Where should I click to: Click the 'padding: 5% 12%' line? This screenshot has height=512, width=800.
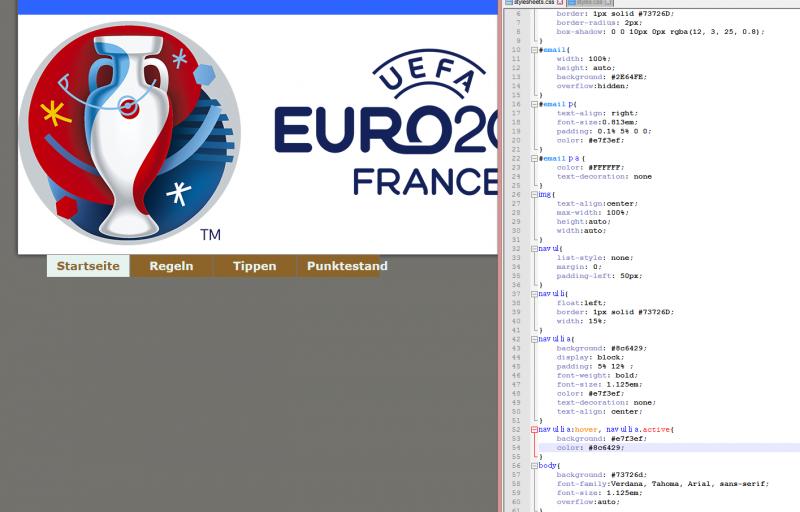[594, 367]
